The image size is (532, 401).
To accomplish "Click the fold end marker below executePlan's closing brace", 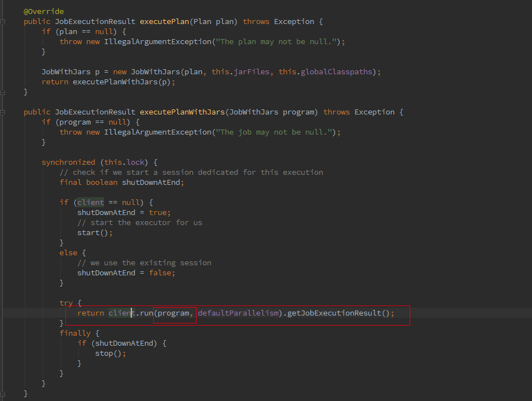I will [2, 92].
